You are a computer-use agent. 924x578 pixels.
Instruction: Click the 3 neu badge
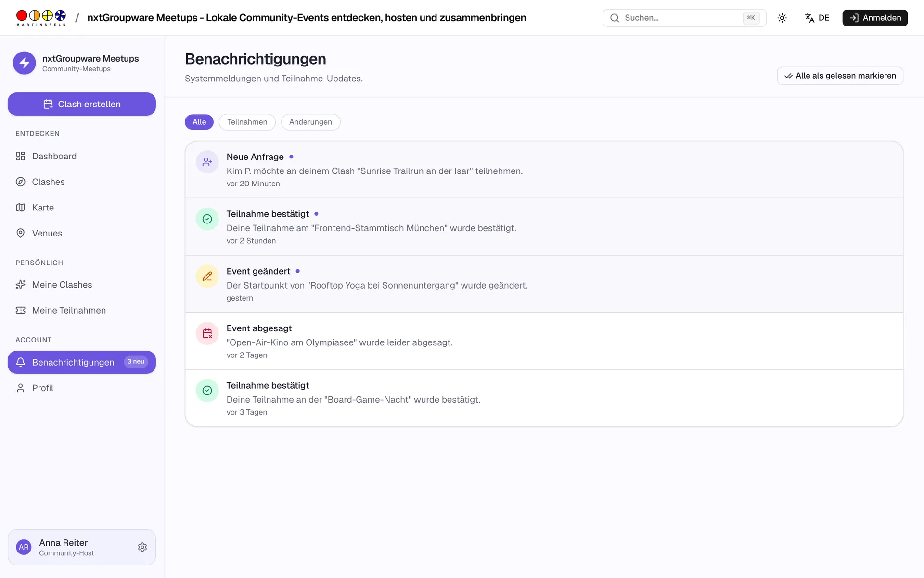click(x=136, y=362)
